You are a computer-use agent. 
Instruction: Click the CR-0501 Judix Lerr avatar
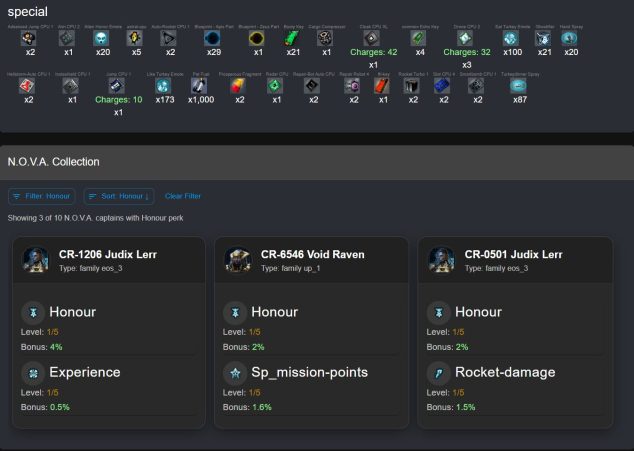point(442,260)
